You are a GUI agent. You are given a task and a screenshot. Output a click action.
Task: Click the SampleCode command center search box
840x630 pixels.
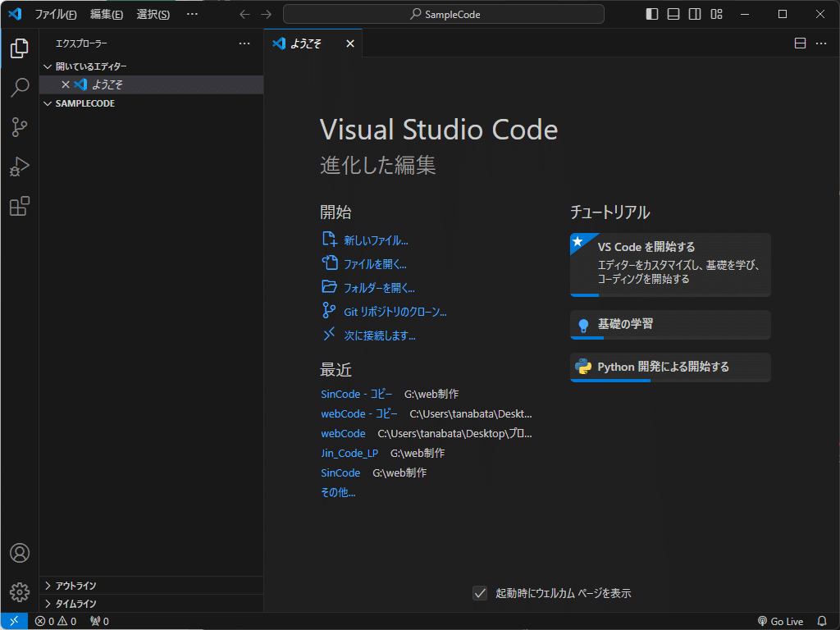tap(444, 14)
